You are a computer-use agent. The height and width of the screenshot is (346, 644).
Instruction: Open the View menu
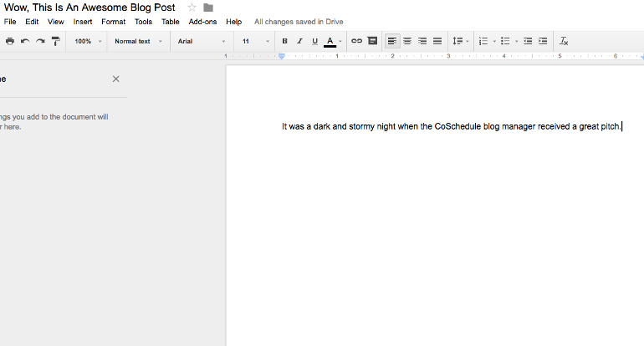coord(55,22)
